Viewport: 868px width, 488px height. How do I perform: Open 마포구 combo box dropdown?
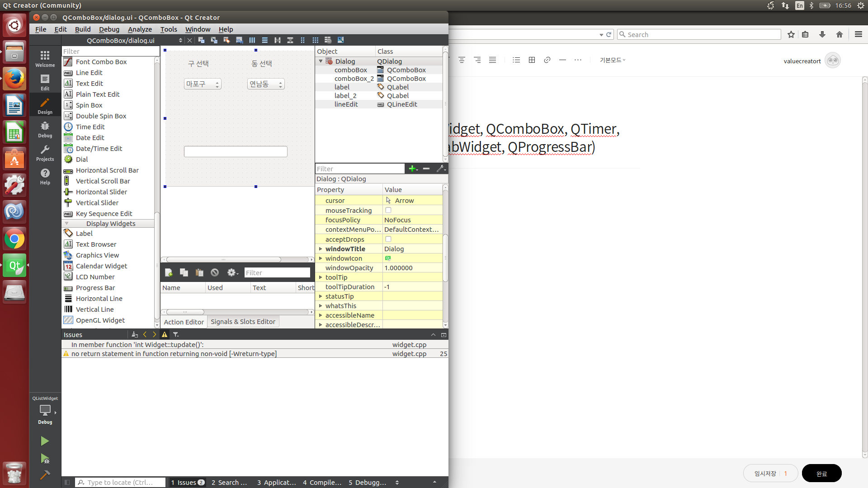point(203,84)
